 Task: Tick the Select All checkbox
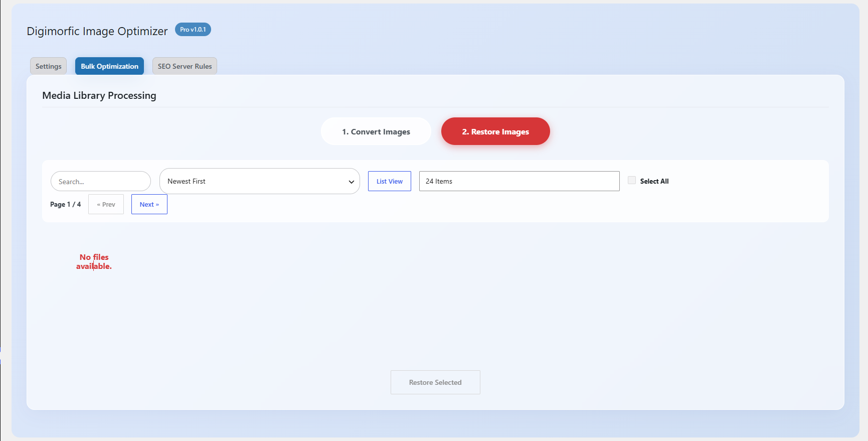632,181
